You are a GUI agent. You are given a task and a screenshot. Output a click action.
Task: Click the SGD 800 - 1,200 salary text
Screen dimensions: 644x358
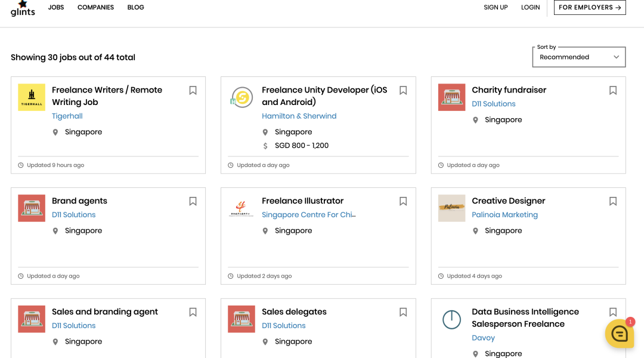302,146
